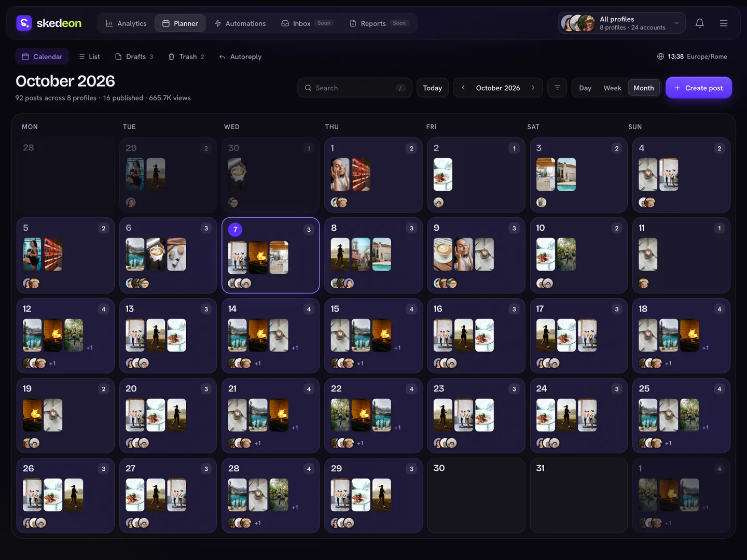747x560 pixels.
Task: Click the Analytics chart icon
Action: point(109,23)
